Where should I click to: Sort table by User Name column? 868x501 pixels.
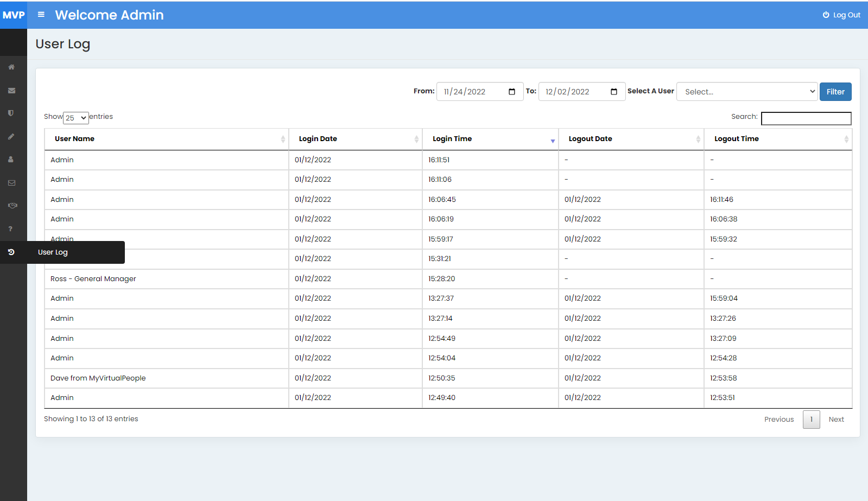(x=166, y=139)
